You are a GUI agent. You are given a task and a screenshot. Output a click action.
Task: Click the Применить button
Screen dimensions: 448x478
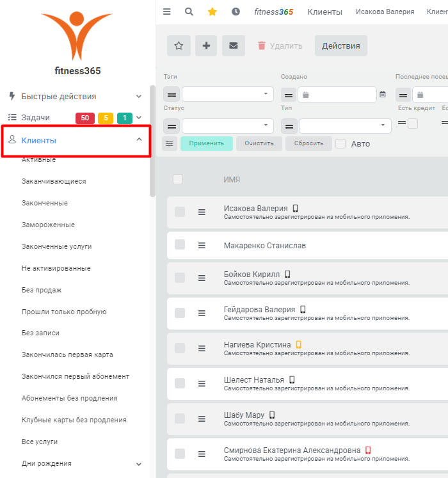point(207,143)
